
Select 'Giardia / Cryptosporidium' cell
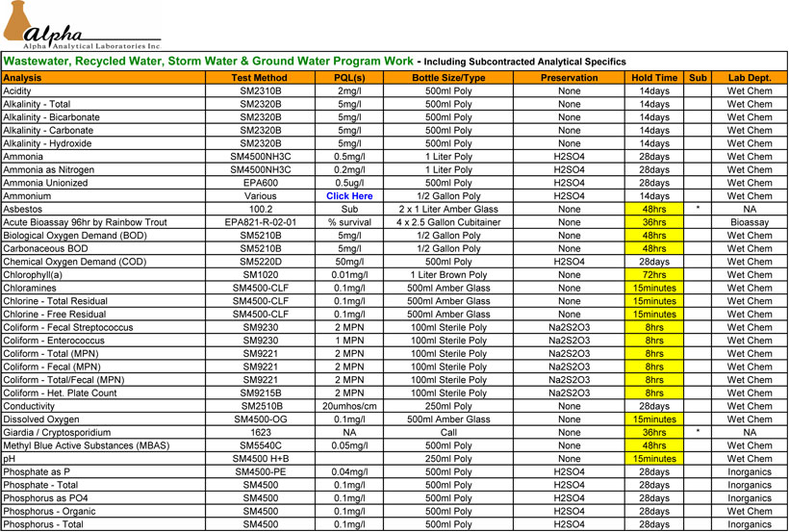[103, 432]
